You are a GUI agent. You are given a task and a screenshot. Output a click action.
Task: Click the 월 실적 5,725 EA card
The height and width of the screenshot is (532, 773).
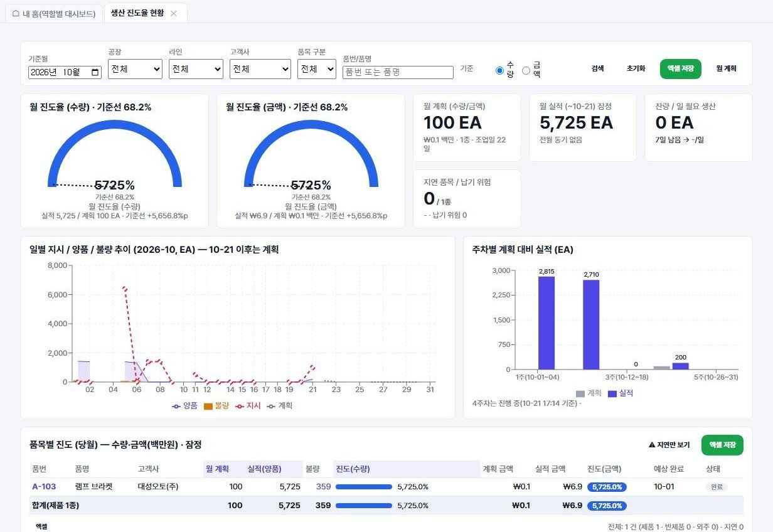click(583, 128)
